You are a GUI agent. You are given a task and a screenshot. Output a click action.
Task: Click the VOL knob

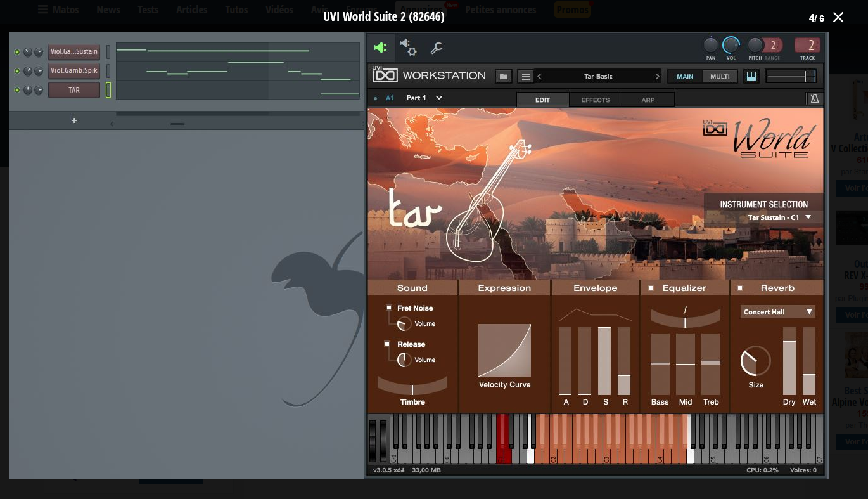tap(731, 45)
